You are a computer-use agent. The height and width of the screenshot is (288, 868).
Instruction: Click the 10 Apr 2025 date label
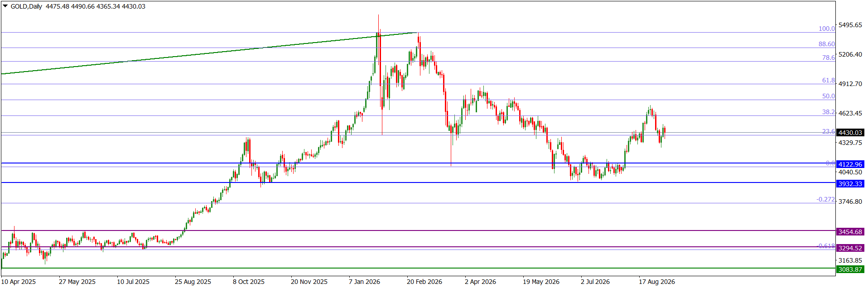19,282
